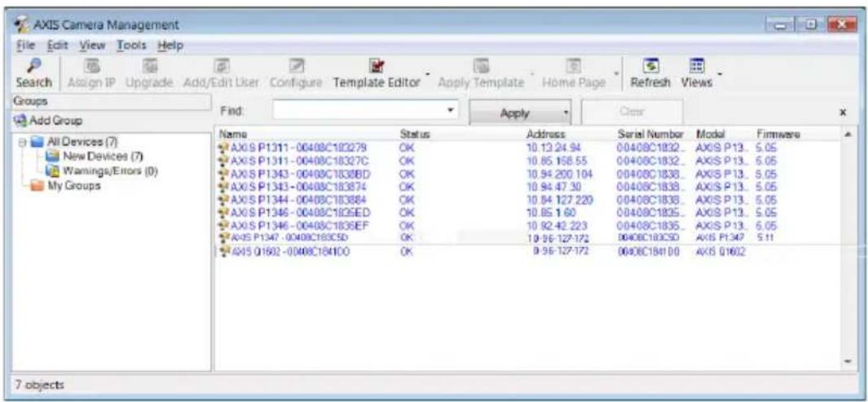Click camera icon for AXIS P1311 - 00408C183279
This screenshot has height=402, width=868.
tap(224, 148)
